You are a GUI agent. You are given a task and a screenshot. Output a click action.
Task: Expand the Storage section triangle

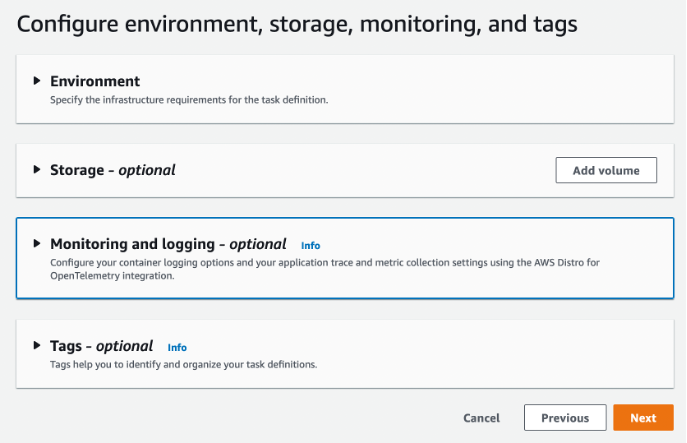coord(37,170)
